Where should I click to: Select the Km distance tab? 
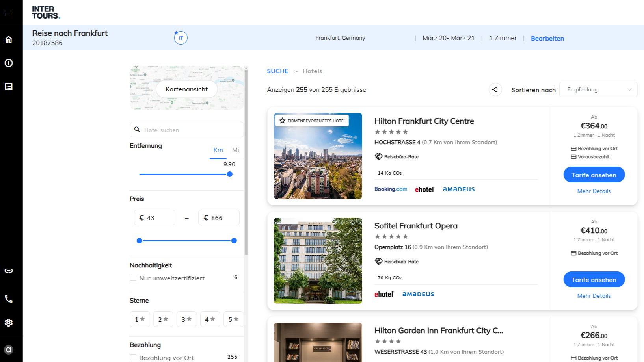pyautogui.click(x=218, y=150)
